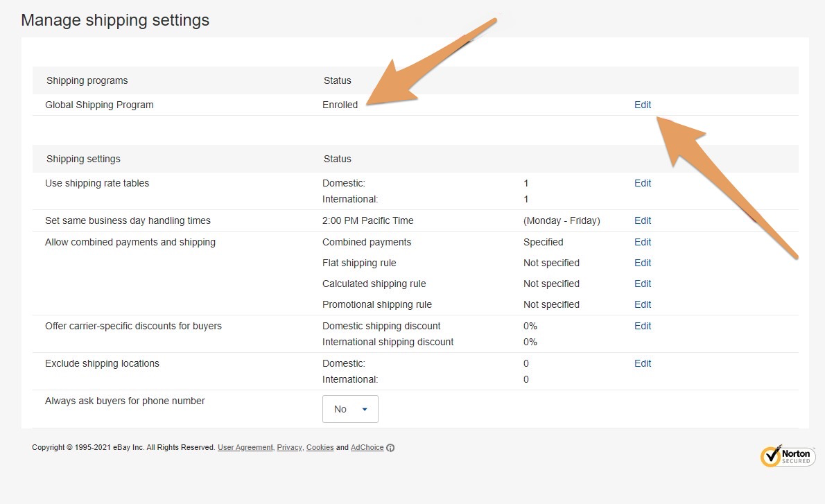Edit same business day handling times

[x=643, y=220]
